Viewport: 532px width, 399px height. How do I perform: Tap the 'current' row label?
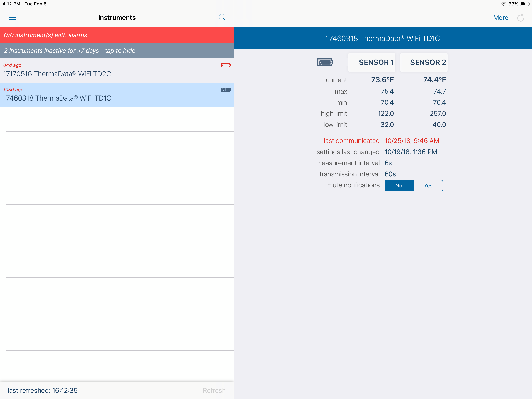pyautogui.click(x=336, y=80)
